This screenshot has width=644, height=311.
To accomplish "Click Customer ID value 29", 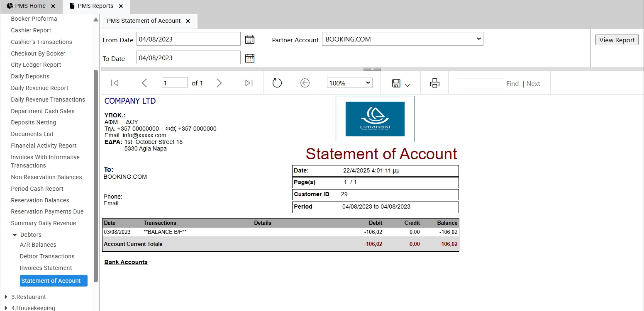I will [344, 194].
